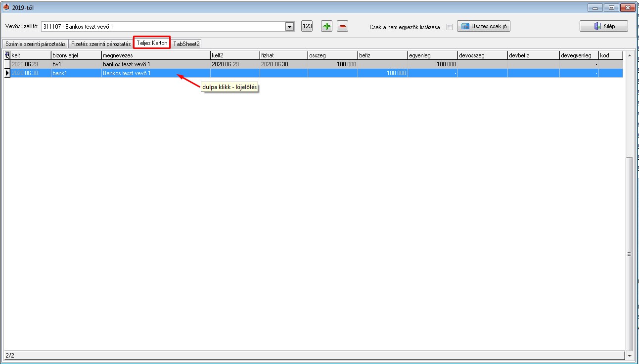639x364 pixels.
Task: Click the vertical scrollbar thumb of the grid
Action: point(629,254)
